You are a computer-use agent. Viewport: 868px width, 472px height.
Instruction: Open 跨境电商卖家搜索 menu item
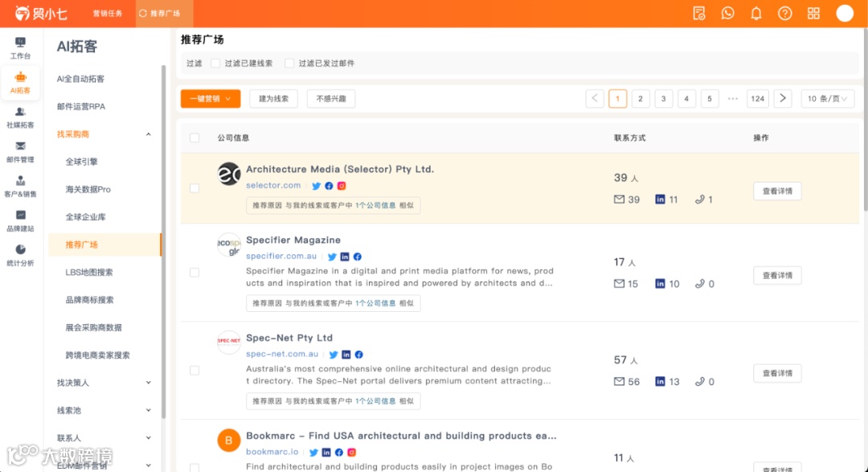pyautogui.click(x=97, y=355)
